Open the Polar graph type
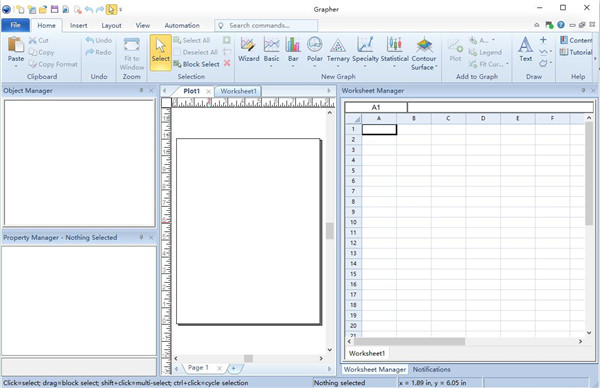The height and width of the screenshot is (388, 600). click(315, 49)
